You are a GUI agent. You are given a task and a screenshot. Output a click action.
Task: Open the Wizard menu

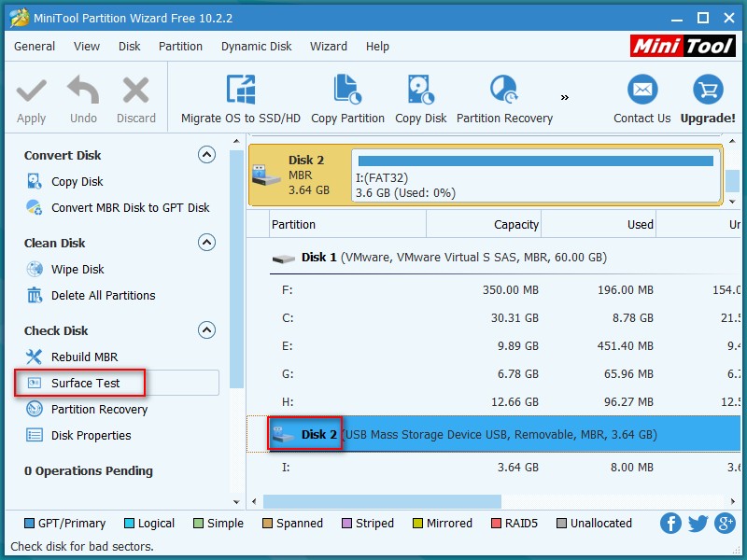329,46
